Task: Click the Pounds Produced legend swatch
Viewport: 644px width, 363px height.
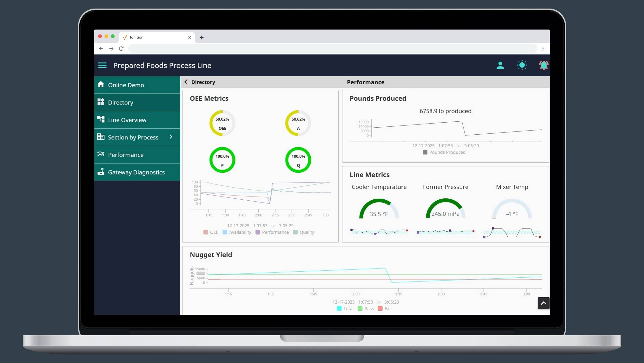Action: click(425, 152)
